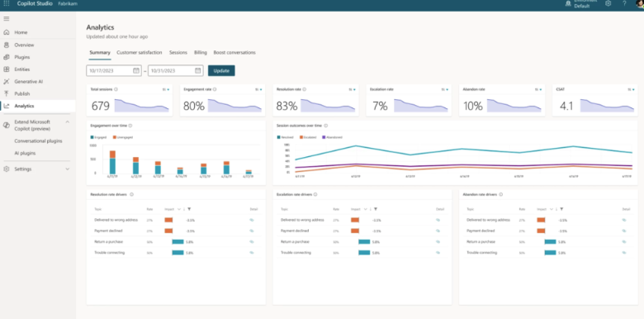Click the Settings gear icon in the sidebar
Image resolution: width=644 pixels, height=319 pixels.
pyautogui.click(x=6, y=169)
